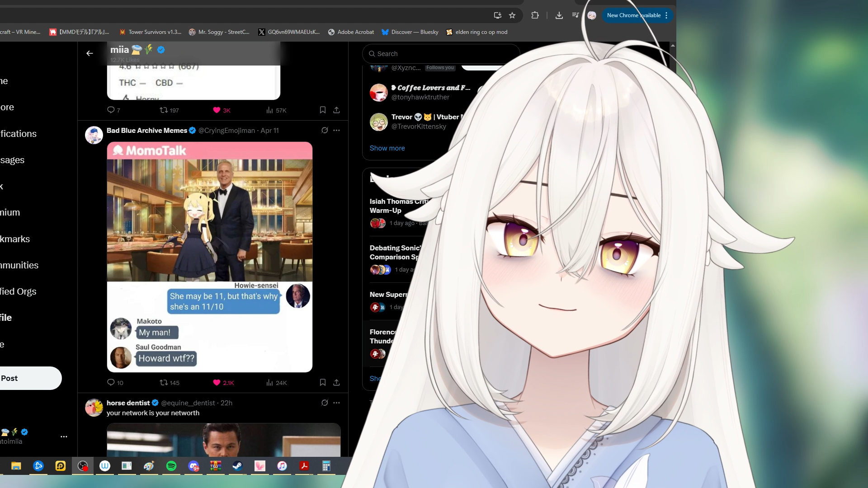868x488 pixels.
Task: Open elden ring co op mod bookmark
Action: (476, 32)
